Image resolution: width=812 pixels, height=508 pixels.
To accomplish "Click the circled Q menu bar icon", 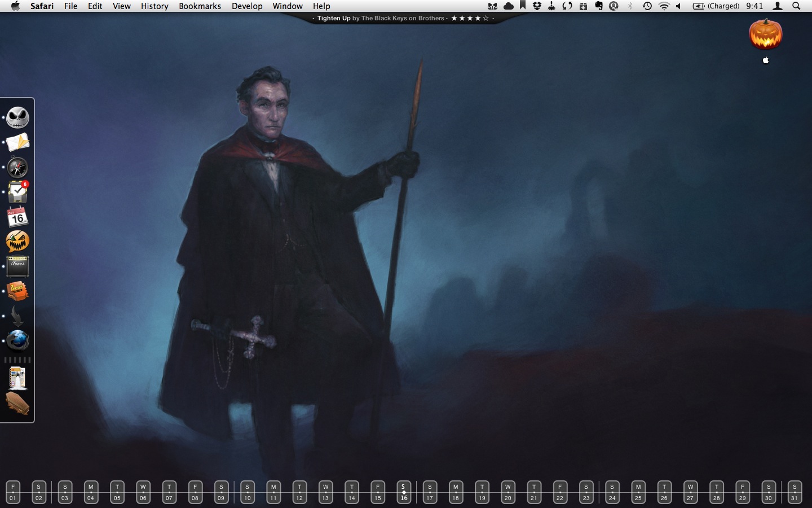I will [614, 6].
